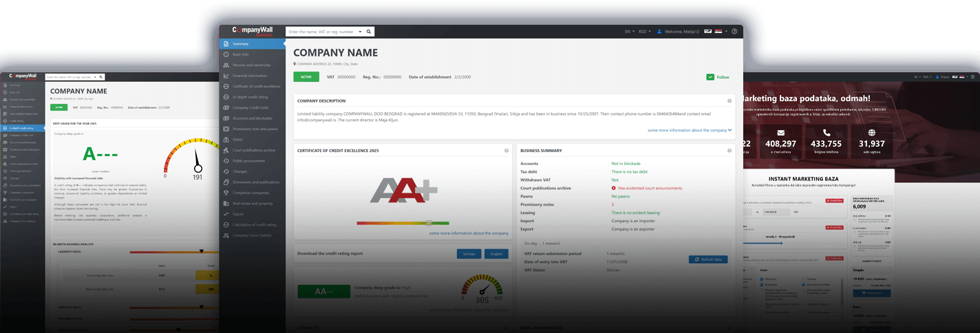Click the Refresh data button

coord(707,259)
